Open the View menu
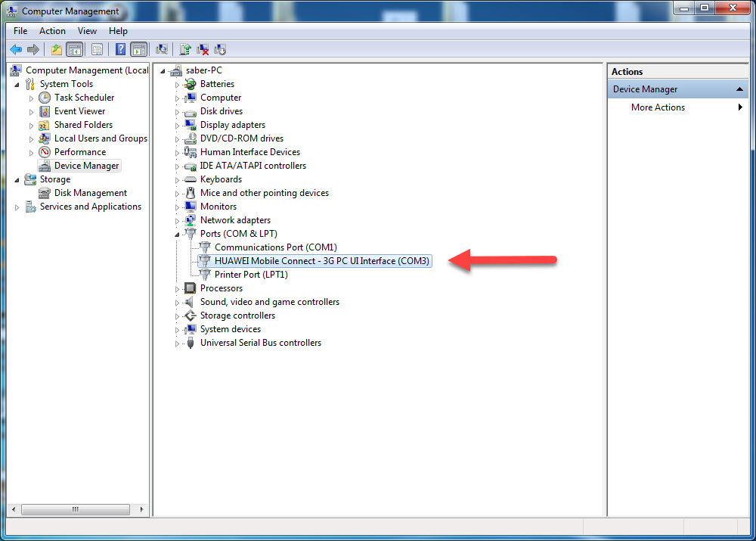 87,31
